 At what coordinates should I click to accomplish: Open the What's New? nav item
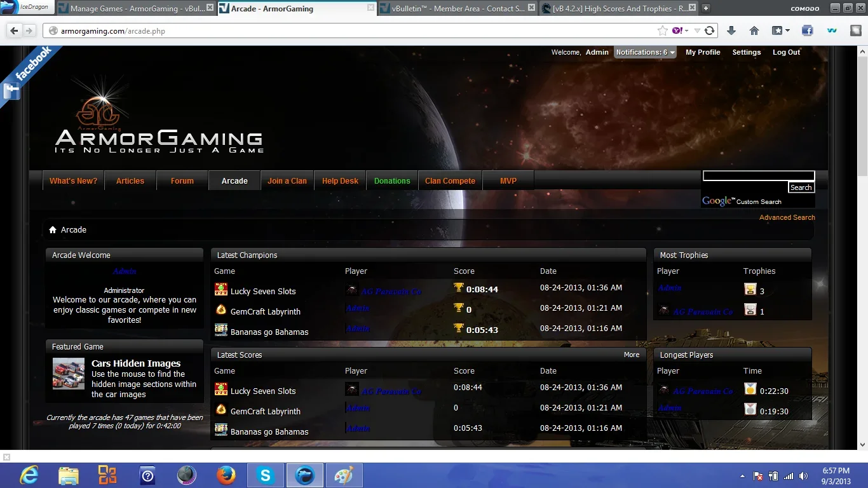click(74, 181)
